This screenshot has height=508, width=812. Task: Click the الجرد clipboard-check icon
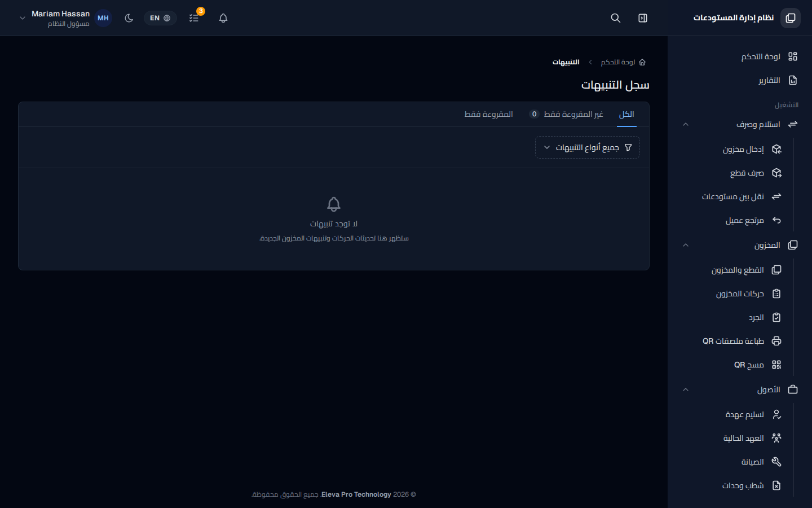pyautogui.click(x=776, y=317)
